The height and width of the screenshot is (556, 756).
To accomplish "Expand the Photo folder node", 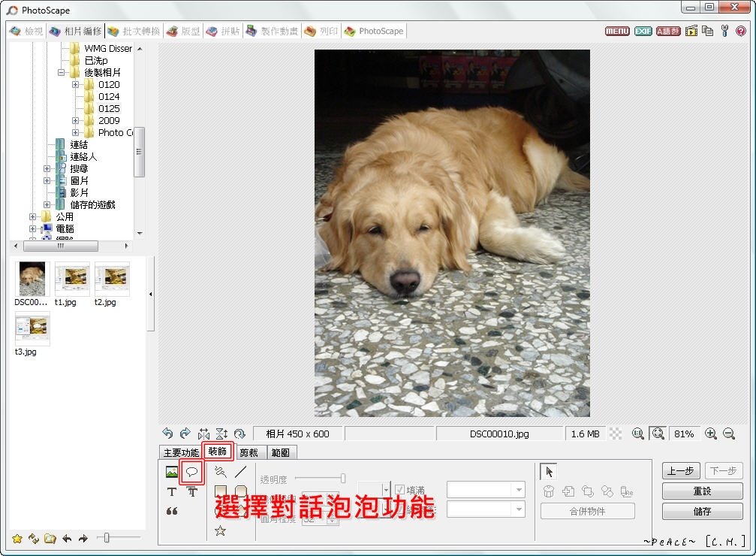I will click(76, 133).
